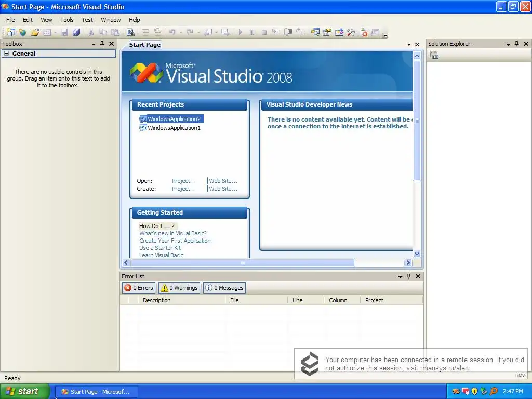The image size is (532, 399).
Task: Click the Uncomment lines icon
Action: tap(157, 32)
